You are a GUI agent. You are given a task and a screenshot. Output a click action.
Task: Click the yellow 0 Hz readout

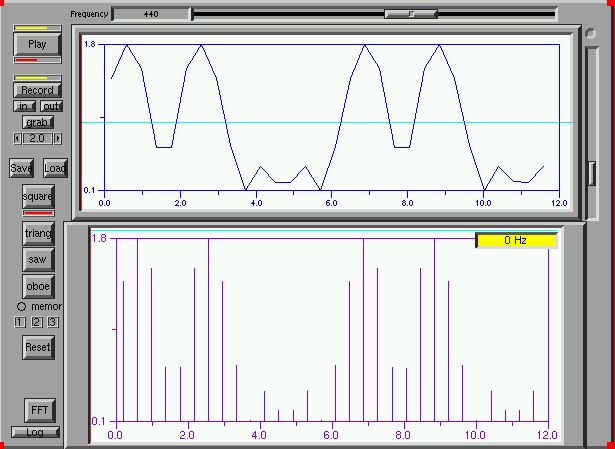(516, 240)
